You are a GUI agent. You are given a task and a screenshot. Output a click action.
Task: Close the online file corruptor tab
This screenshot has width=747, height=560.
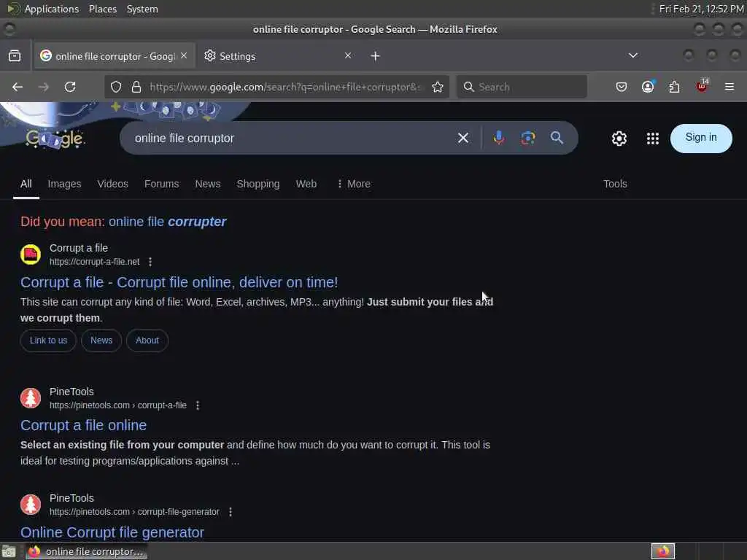[184, 55]
